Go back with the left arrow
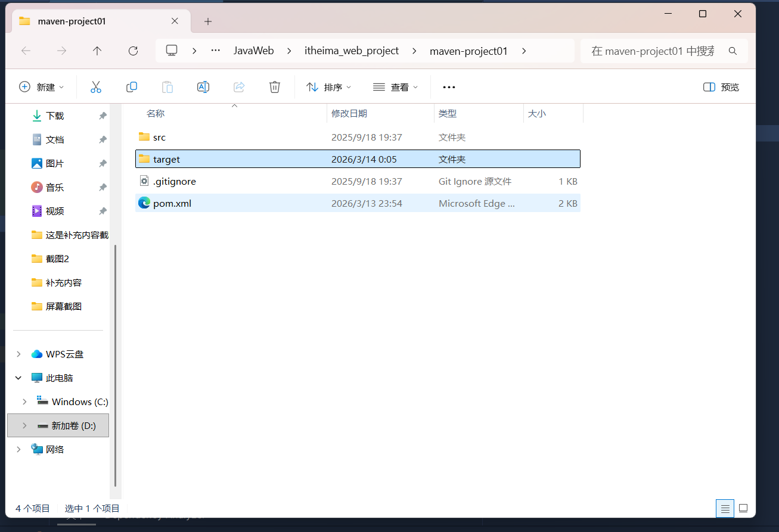 [x=26, y=51]
